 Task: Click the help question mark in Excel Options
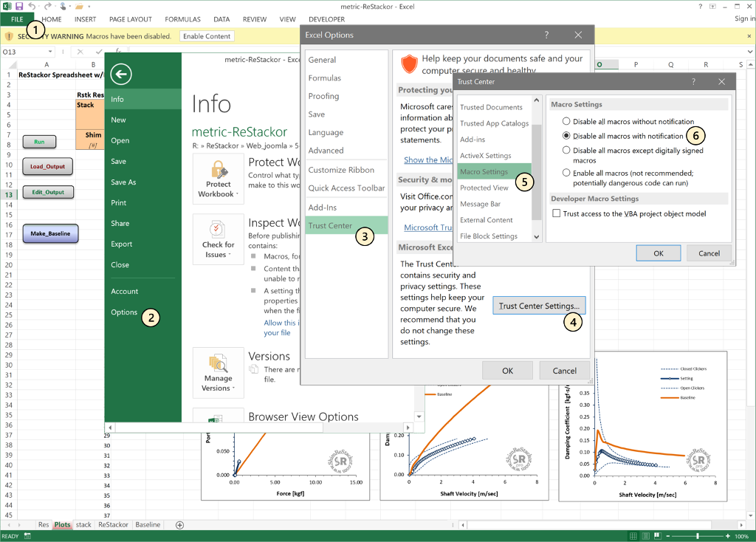[x=546, y=35]
